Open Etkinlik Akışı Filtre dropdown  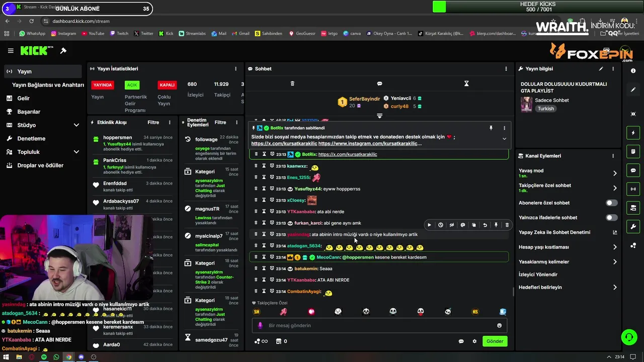click(153, 122)
